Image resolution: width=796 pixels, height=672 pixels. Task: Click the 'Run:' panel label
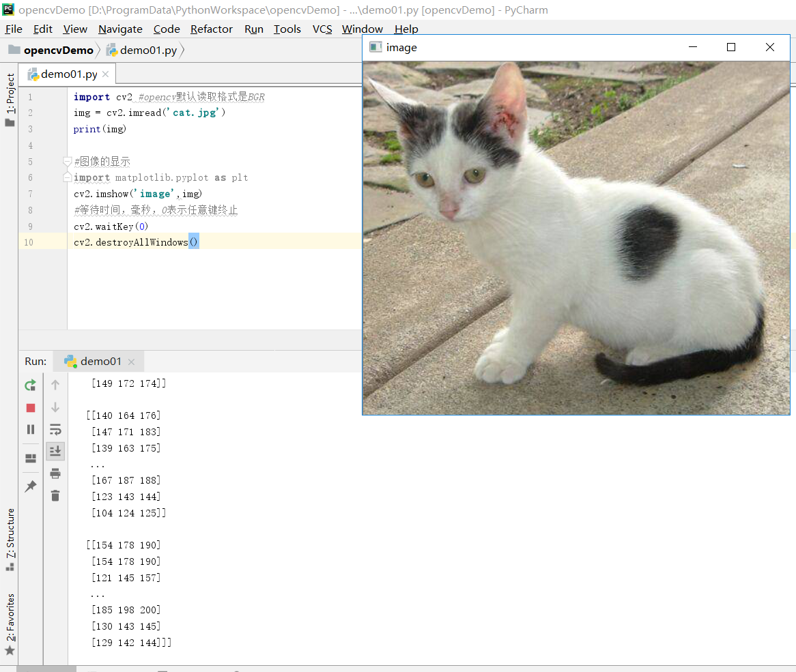(x=35, y=361)
